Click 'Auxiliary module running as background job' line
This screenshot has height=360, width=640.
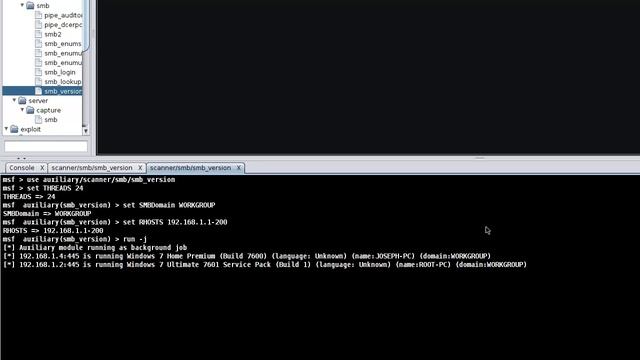pos(95,247)
